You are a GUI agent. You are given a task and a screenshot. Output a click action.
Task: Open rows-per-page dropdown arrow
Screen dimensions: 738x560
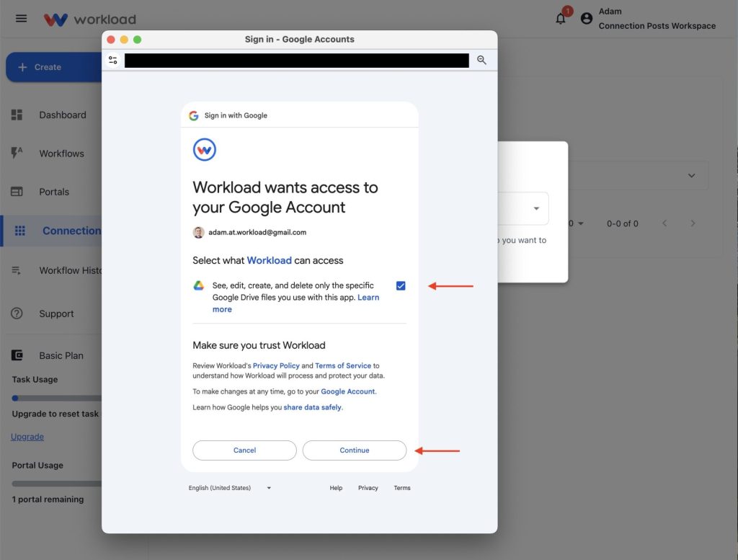click(x=581, y=223)
